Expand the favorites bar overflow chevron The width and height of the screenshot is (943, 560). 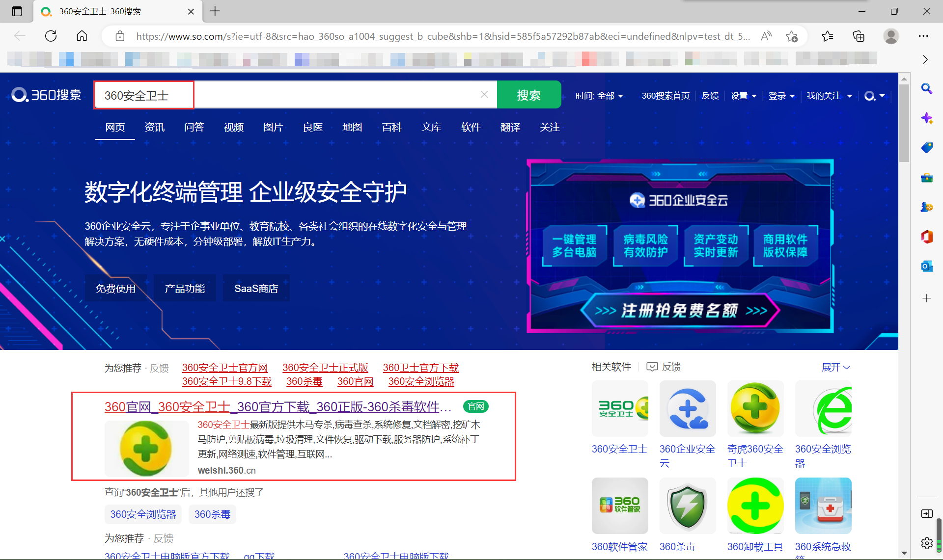pos(925,59)
